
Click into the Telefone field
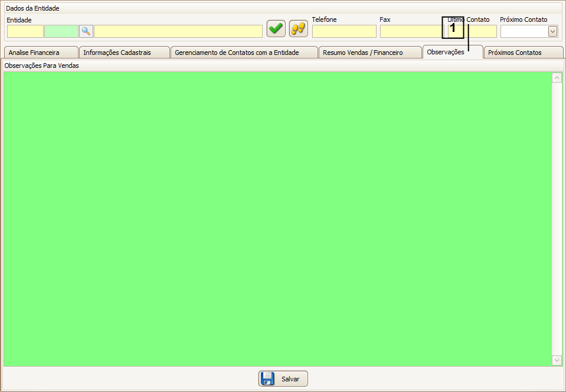click(x=344, y=31)
